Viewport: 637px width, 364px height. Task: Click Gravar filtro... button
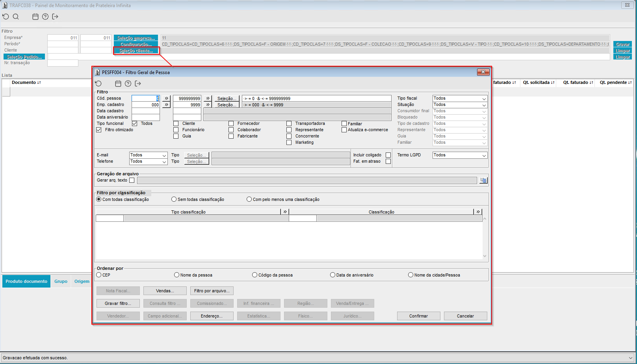118,303
